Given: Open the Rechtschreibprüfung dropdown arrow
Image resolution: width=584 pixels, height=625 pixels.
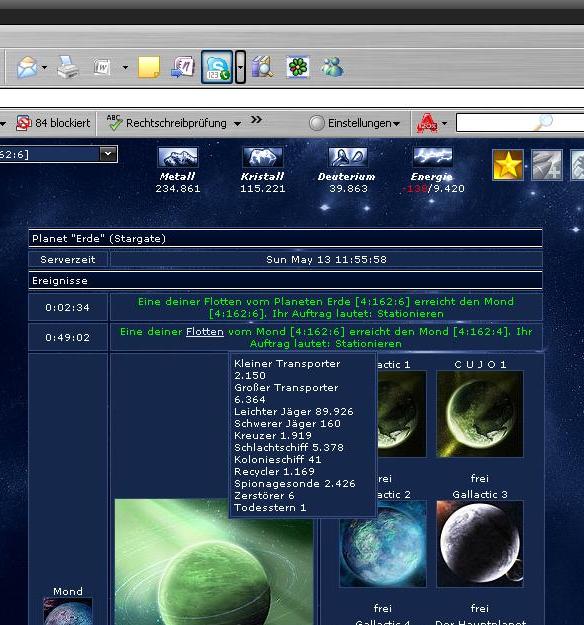Looking at the screenshot, I should [237, 124].
